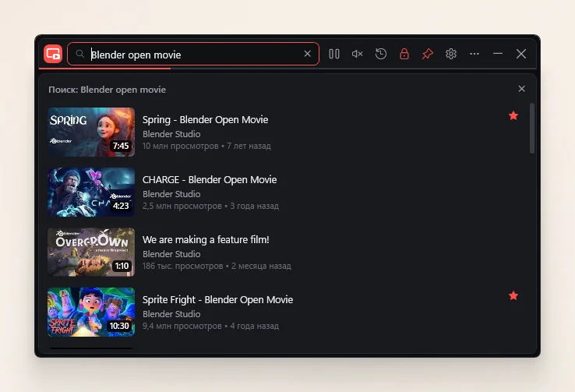Click Blender Studio channel under Spring
This screenshot has height=392, width=575.
[171, 134]
